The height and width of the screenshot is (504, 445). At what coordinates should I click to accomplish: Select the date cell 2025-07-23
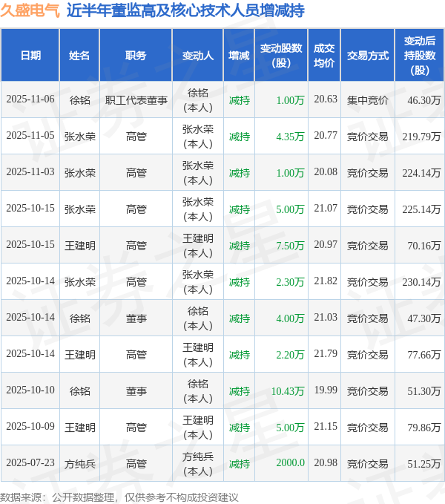coord(30,462)
